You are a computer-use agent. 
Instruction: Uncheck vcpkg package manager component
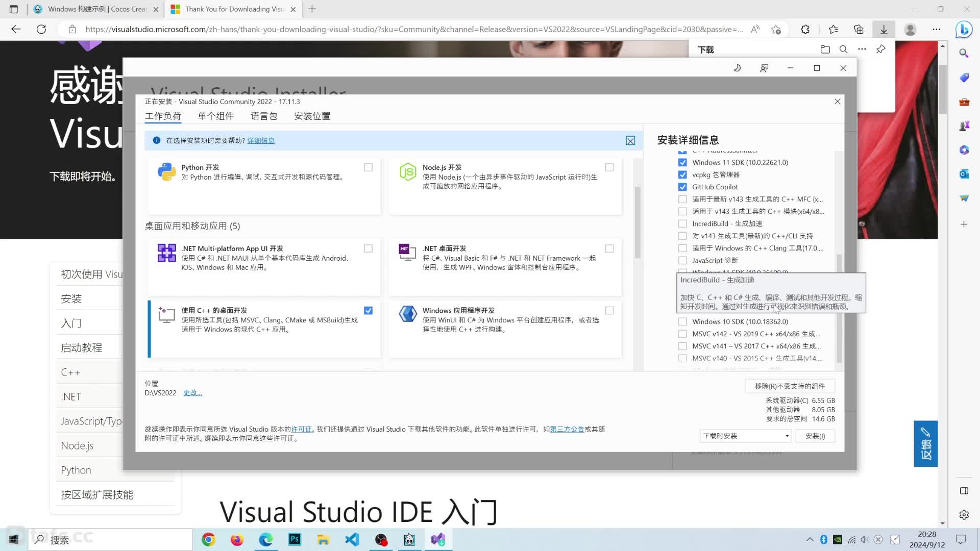(682, 174)
